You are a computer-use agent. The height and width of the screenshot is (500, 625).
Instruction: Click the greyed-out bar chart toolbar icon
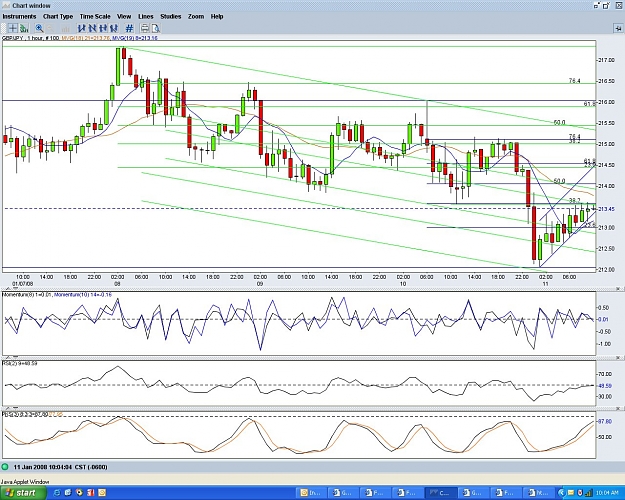coord(66,28)
